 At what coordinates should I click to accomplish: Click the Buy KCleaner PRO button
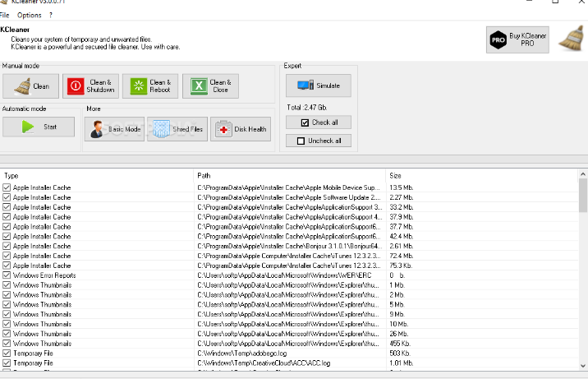coord(517,39)
